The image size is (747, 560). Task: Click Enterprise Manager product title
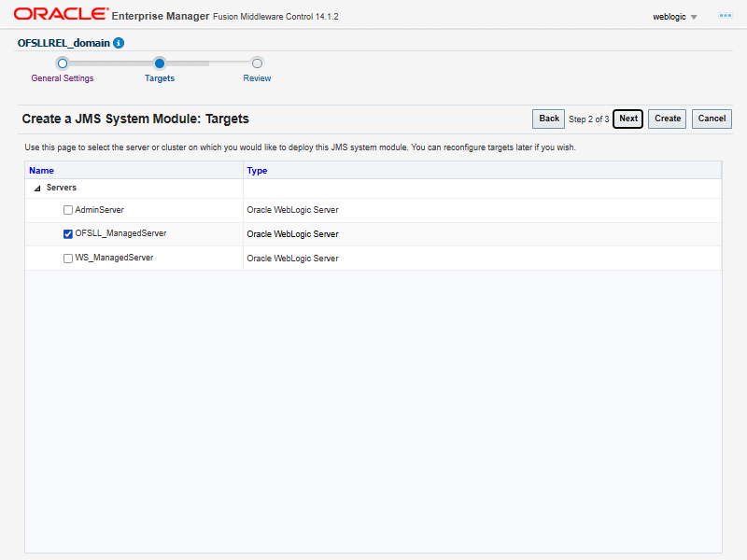[x=161, y=16]
